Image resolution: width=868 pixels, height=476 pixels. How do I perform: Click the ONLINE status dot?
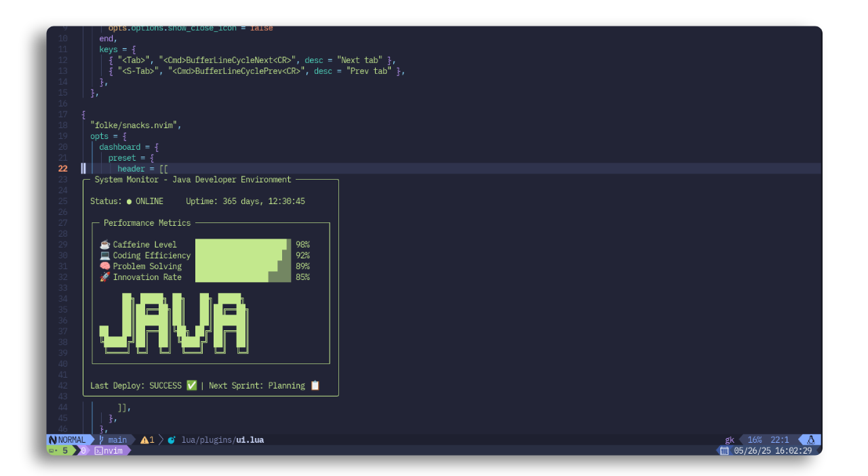pyautogui.click(x=129, y=201)
